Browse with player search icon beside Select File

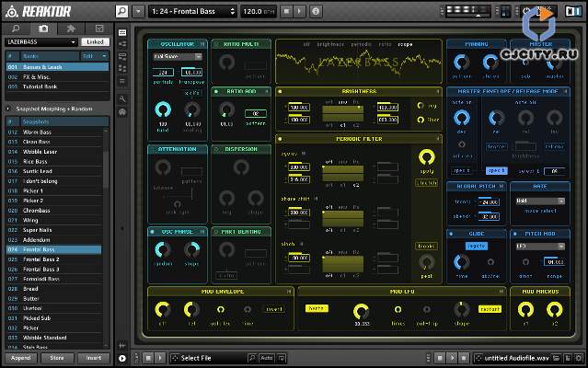(253, 358)
